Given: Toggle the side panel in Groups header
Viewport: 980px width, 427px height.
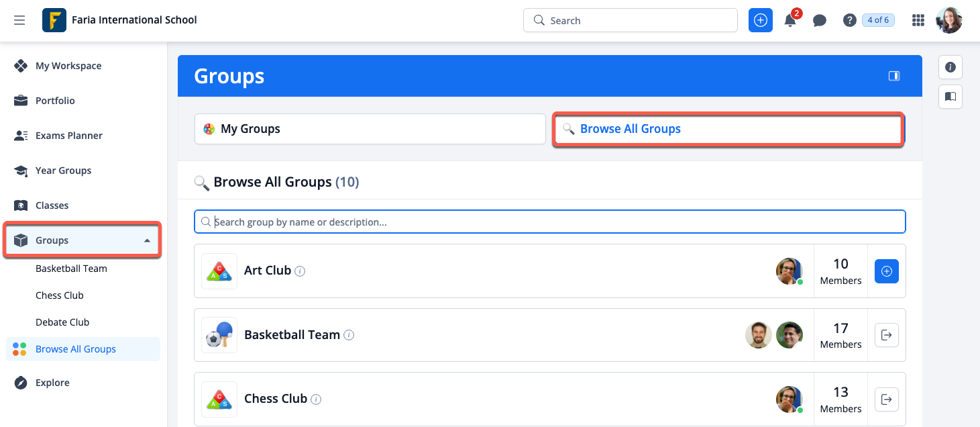Looking at the screenshot, I should pos(893,76).
